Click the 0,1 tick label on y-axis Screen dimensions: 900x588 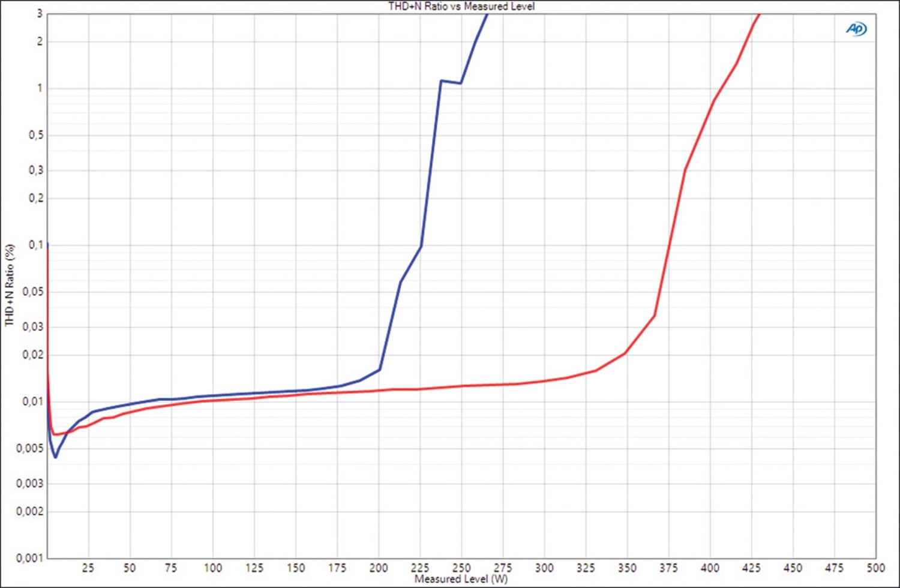[36, 245]
